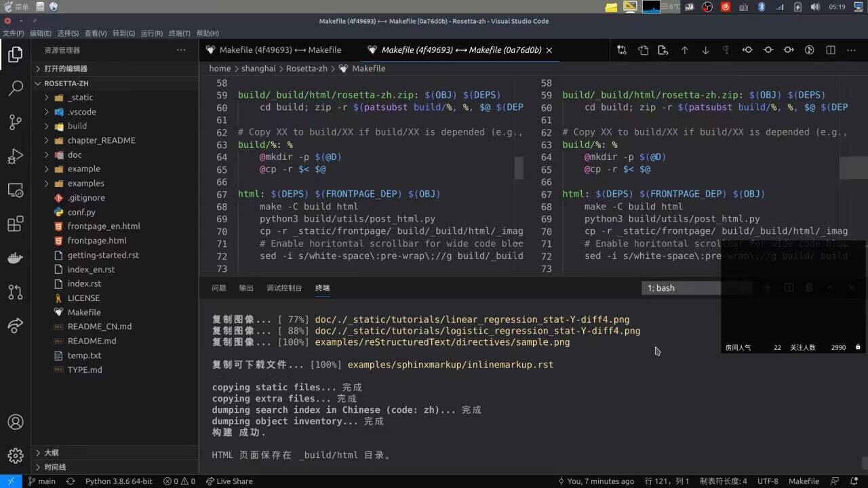This screenshot has width=868, height=488.
Task: Click the main branch indicator in the status bar
Action: 41,481
